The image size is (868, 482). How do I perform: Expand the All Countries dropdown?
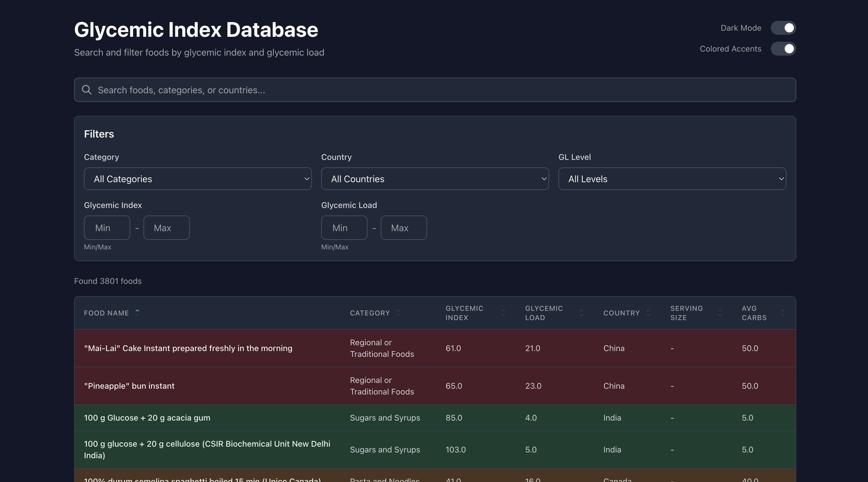click(435, 179)
